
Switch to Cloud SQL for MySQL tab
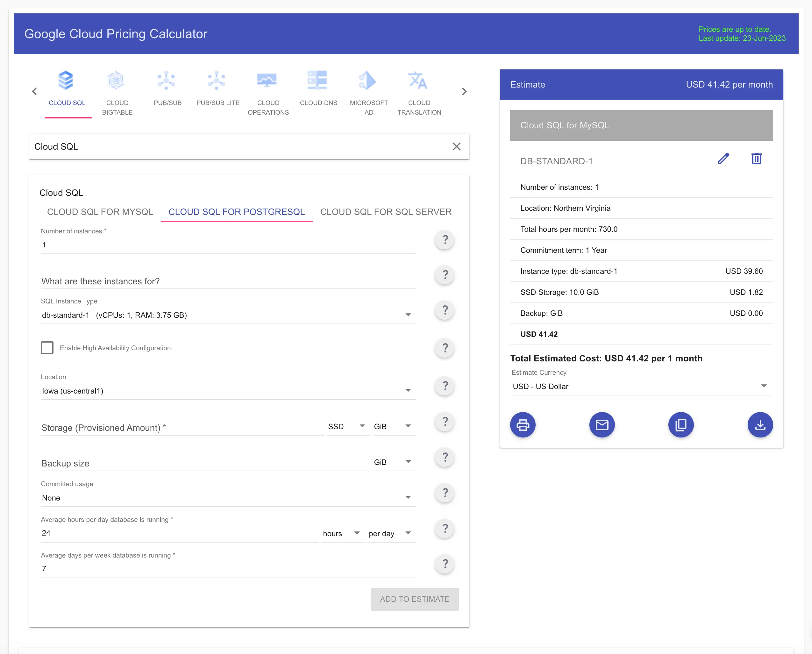point(100,212)
